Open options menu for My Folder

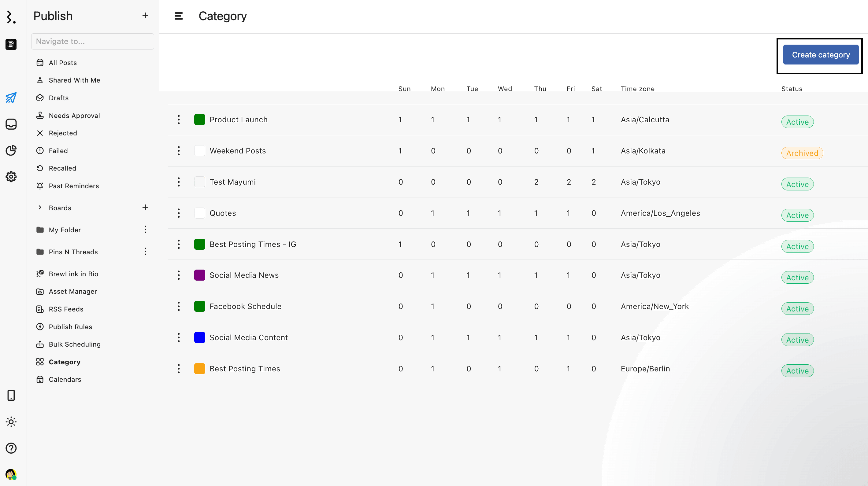click(145, 230)
